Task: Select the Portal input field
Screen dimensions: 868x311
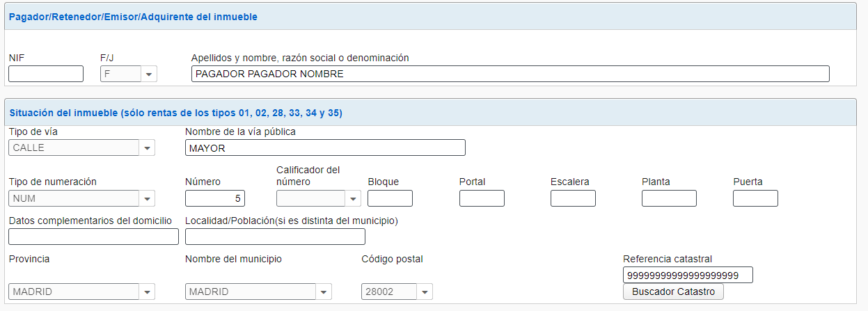Action: point(482,198)
